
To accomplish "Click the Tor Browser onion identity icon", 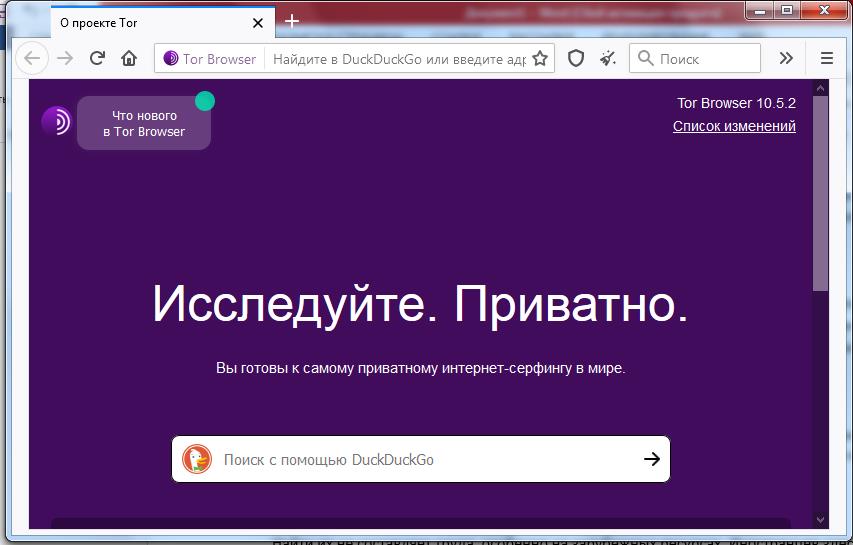I will click(x=170, y=58).
